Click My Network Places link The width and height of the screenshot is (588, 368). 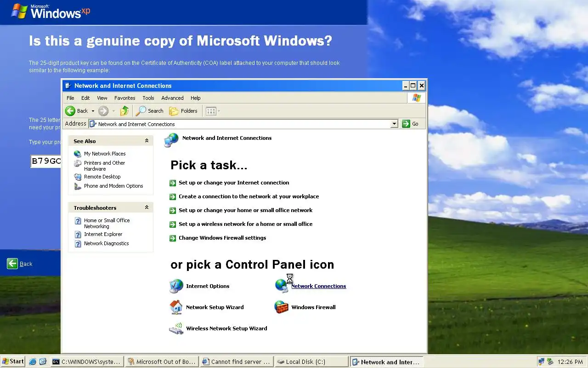pos(105,154)
